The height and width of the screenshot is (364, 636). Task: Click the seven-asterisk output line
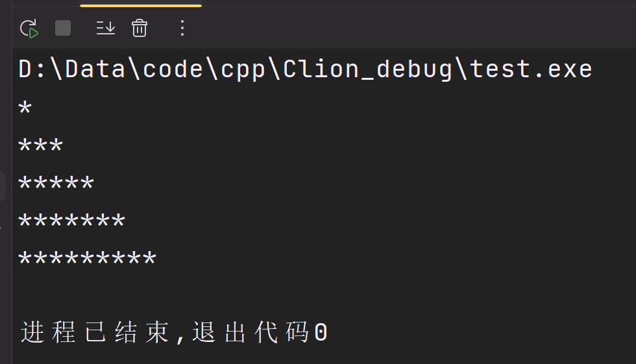[71, 223]
